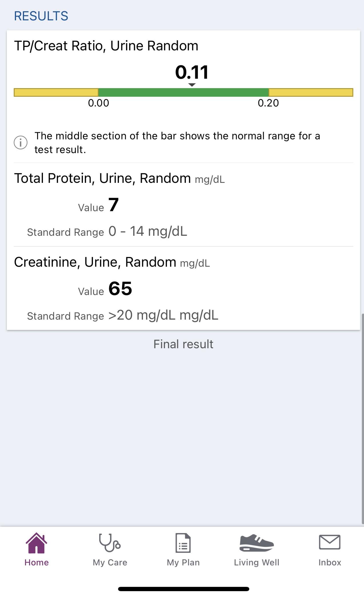Tap the Inbox tab label
Image resolution: width=364 pixels, height=598 pixels.
330,563
